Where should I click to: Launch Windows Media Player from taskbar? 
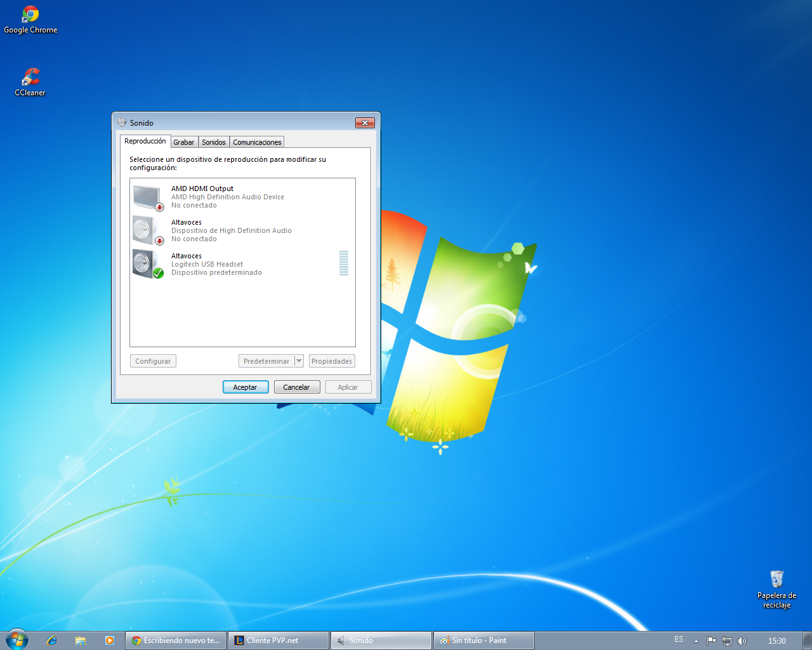109,640
